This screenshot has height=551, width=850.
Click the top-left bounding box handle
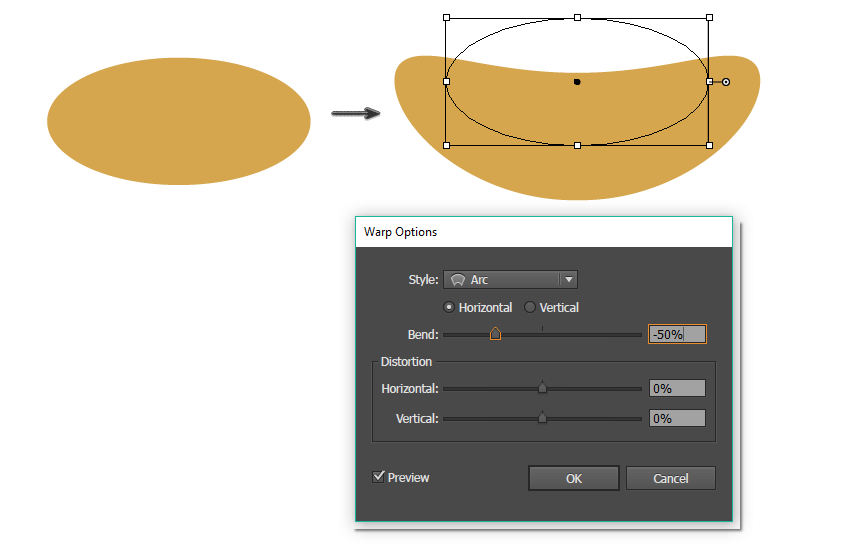coord(446,17)
